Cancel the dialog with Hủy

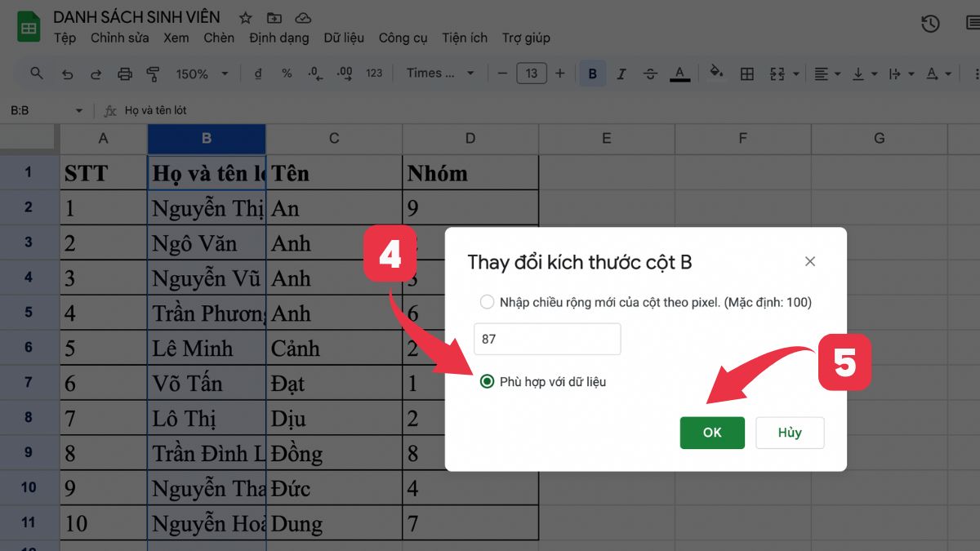789,433
